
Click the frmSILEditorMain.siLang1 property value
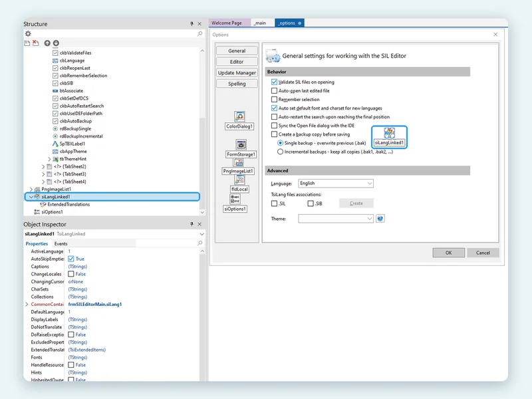click(x=95, y=305)
